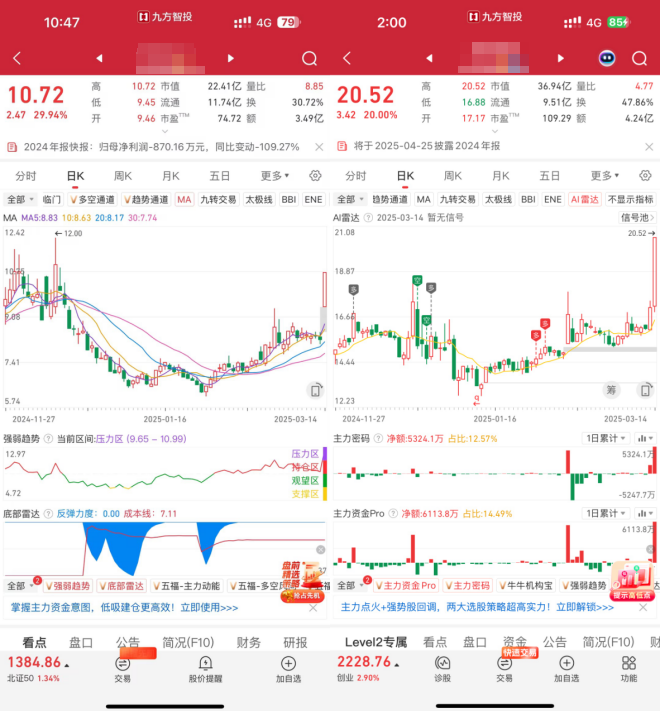
Task: Open chart type dropdown beside 主力密码
Action: [x=645, y=438]
